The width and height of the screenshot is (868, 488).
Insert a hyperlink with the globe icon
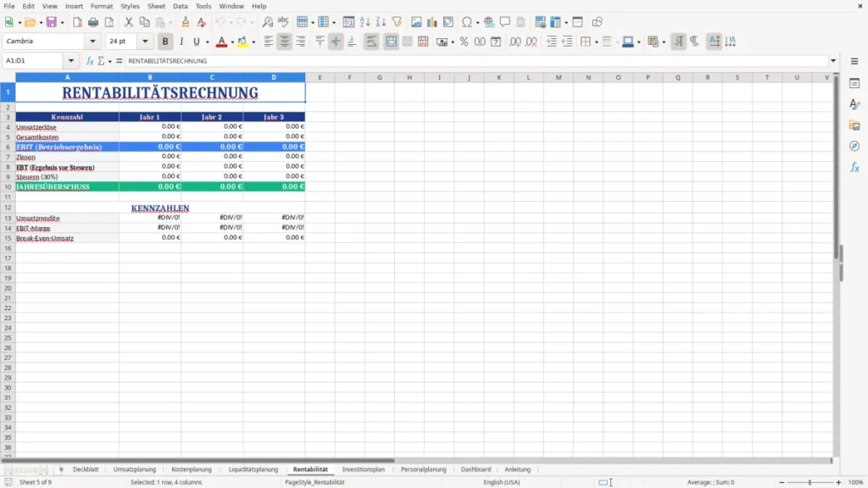tap(489, 22)
